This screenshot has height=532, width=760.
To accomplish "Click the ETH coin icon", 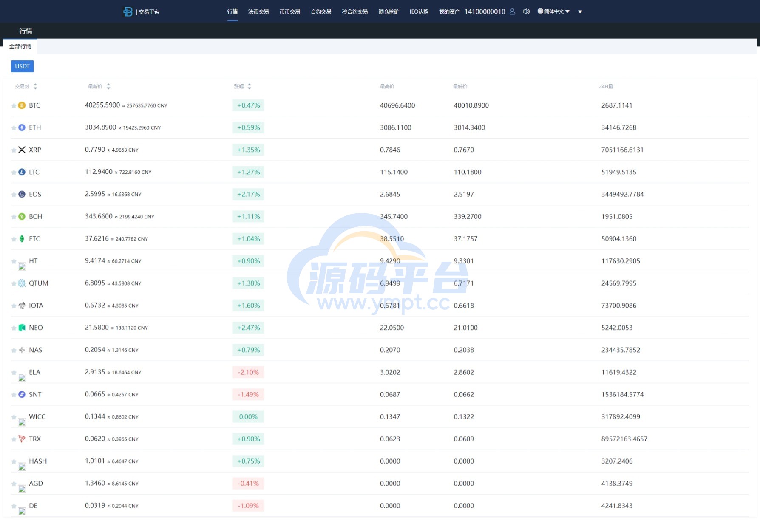I will tap(22, 127).
